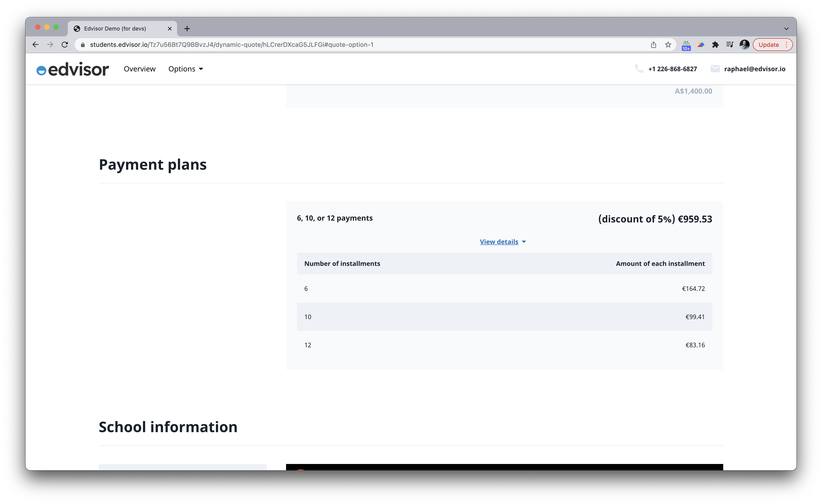
Task: Open the extension with 10+ badge
Action: point(686,45)
